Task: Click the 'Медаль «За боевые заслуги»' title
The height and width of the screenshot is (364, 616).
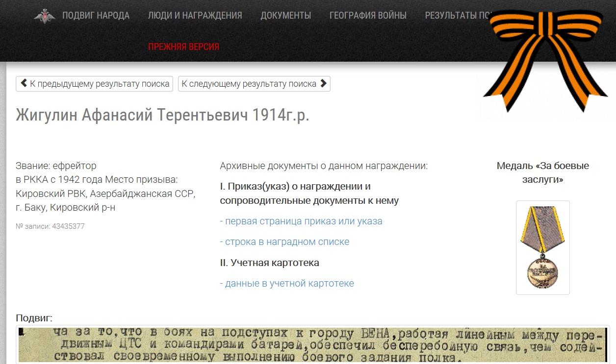Action: click(542, 172)
